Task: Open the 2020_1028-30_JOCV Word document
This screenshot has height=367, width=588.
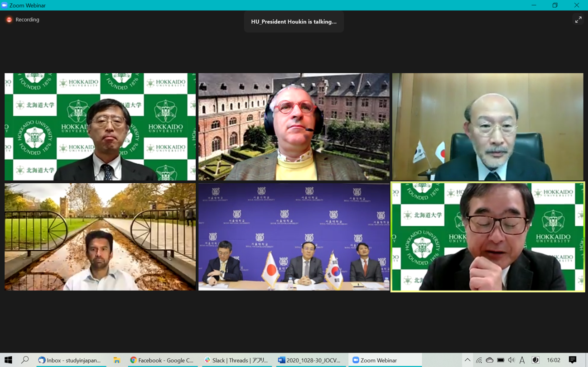Action: (x=309, y=360)
